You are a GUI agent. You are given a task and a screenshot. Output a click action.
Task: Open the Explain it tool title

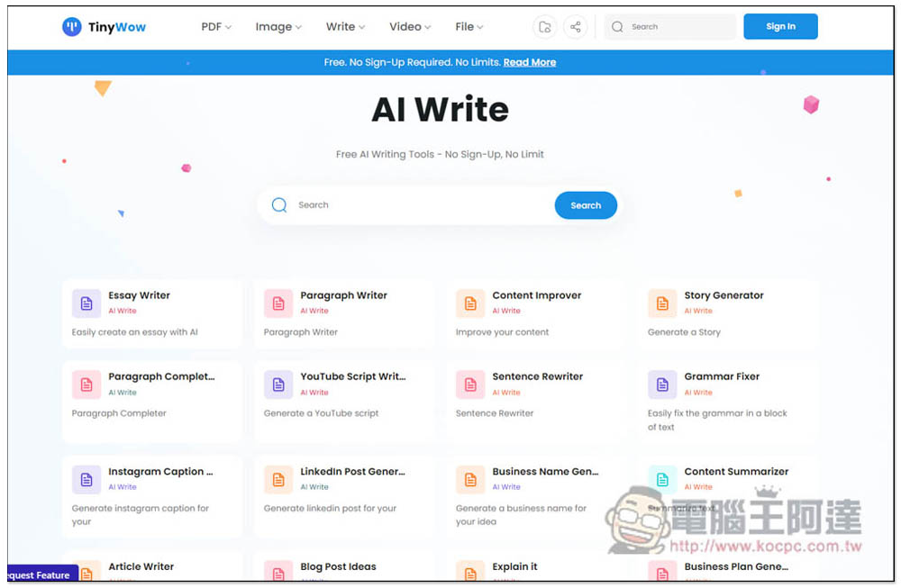point(514,566)
